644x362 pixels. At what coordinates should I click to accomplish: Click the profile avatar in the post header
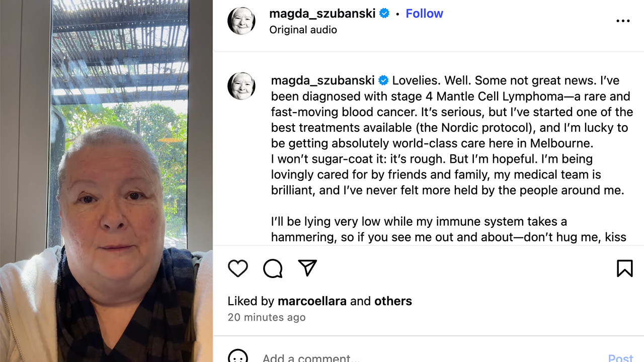pyautogui.click(x=242, y=21)
